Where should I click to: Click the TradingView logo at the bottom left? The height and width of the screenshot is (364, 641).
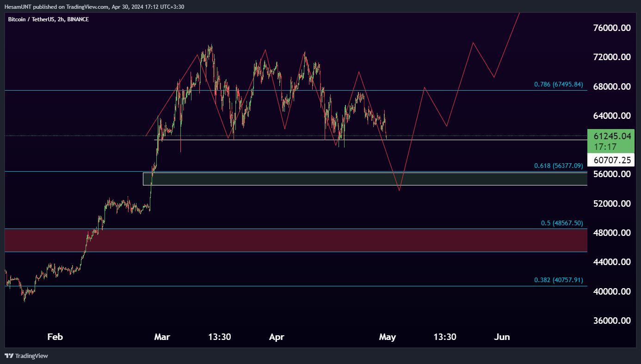click(26, 356)
